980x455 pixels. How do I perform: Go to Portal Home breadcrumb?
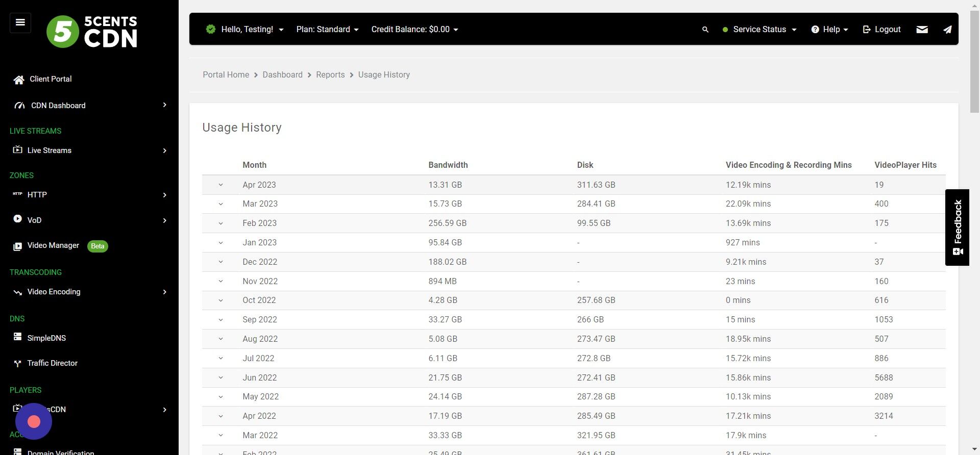[226, 75]
